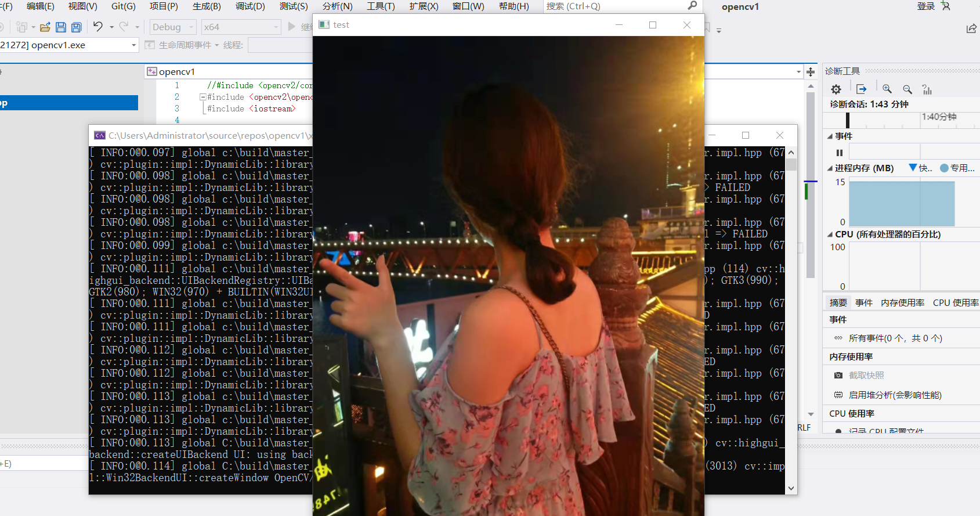Open the Extensions menu

point(424,6)
